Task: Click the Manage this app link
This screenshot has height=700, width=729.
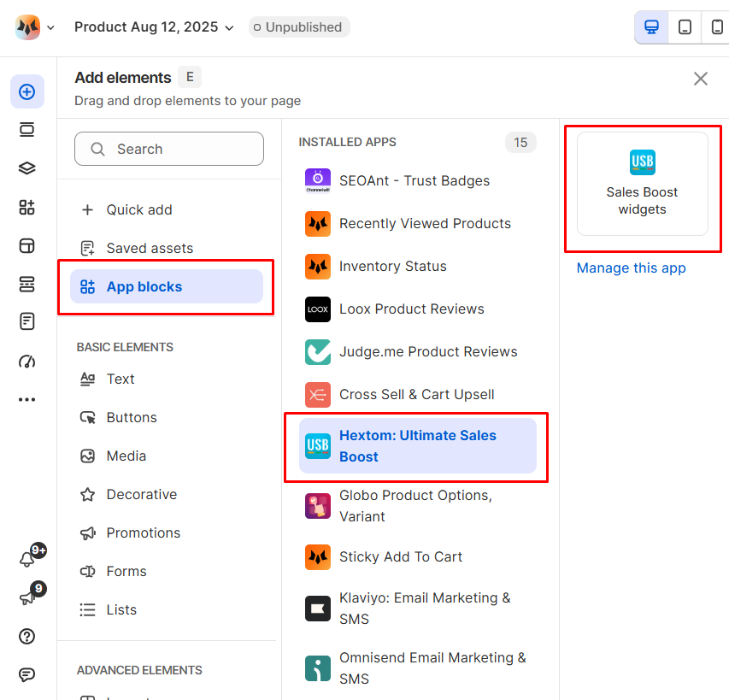Action: 631,268
